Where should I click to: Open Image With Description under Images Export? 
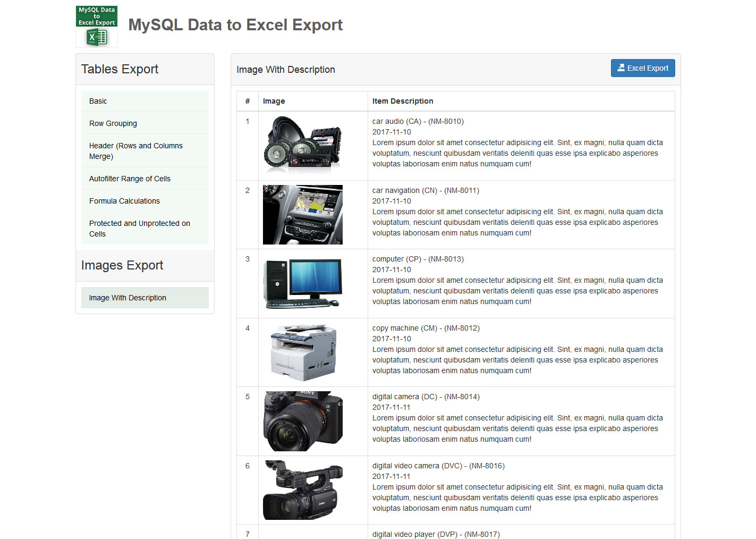(x=127, y=298)
